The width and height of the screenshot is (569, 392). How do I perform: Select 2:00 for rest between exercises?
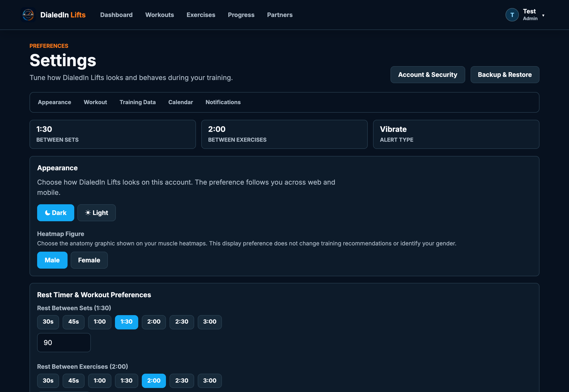point(154,381)
